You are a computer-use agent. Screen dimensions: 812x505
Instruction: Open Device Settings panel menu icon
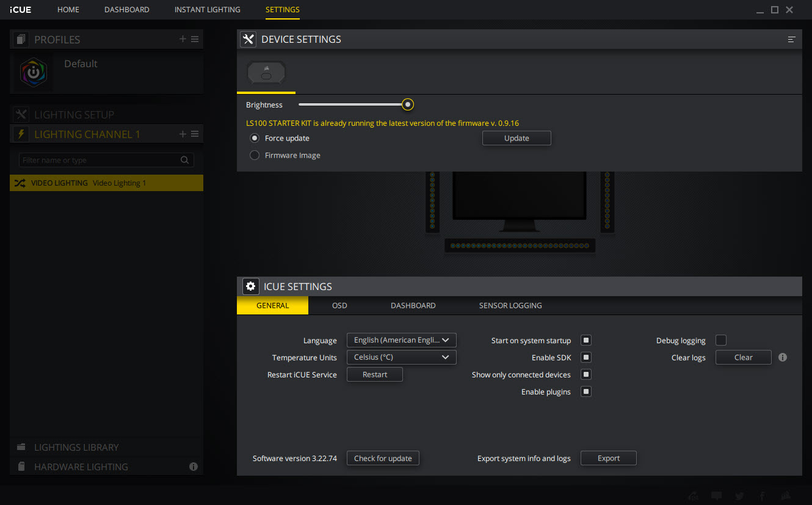click(792, 39)
